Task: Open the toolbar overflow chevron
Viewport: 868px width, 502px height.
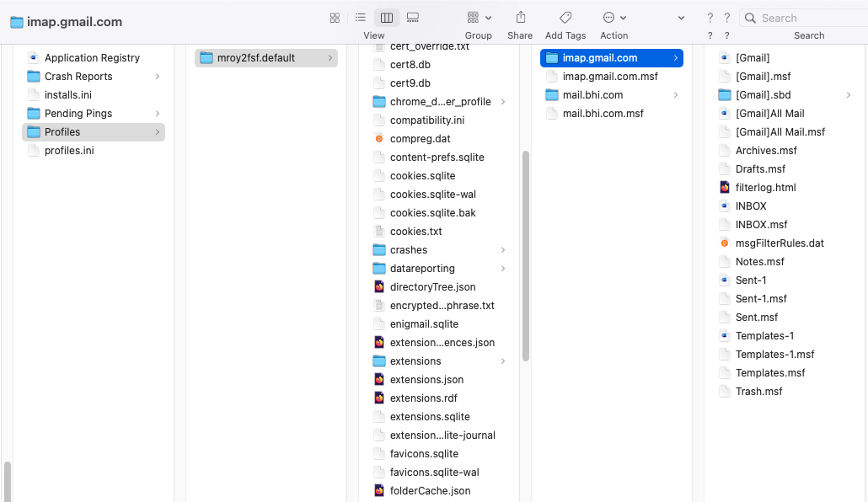Action: 681,18
